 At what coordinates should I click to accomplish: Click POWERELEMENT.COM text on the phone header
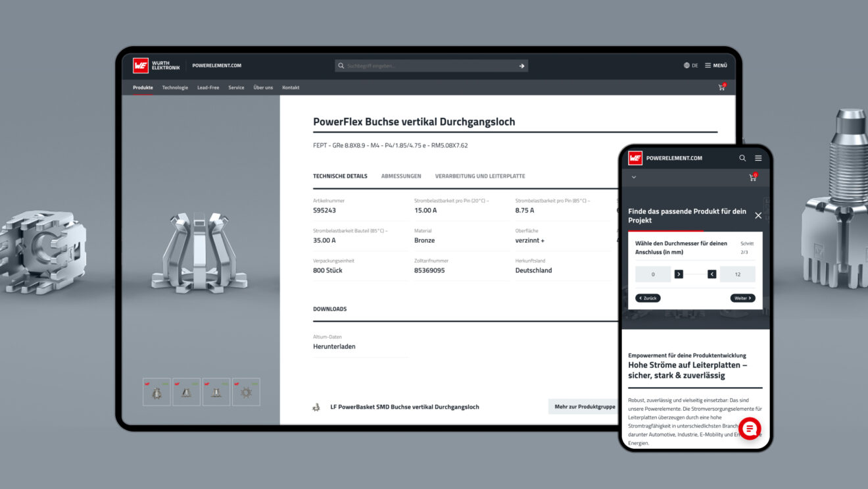674,158
